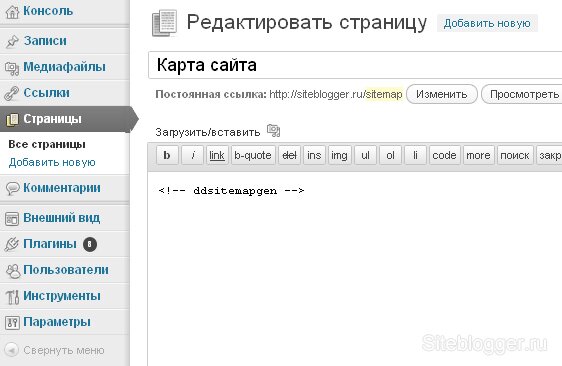Click Добавить новую in the sidebar submenu
This screenshot has width=562, height=366.
pos(52,162)
